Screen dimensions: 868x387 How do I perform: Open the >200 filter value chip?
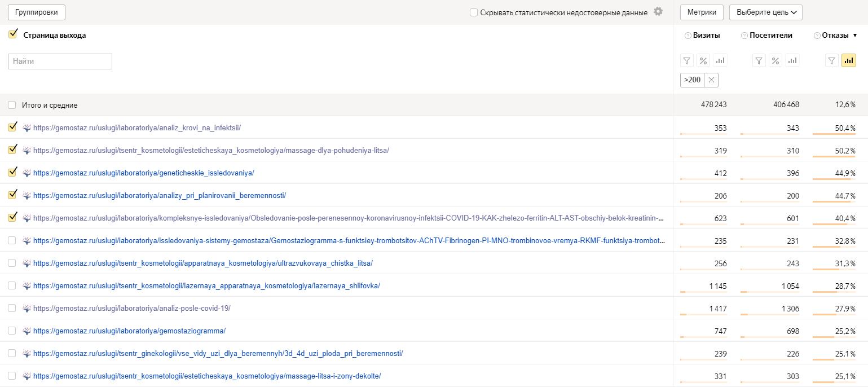[692, 80]
